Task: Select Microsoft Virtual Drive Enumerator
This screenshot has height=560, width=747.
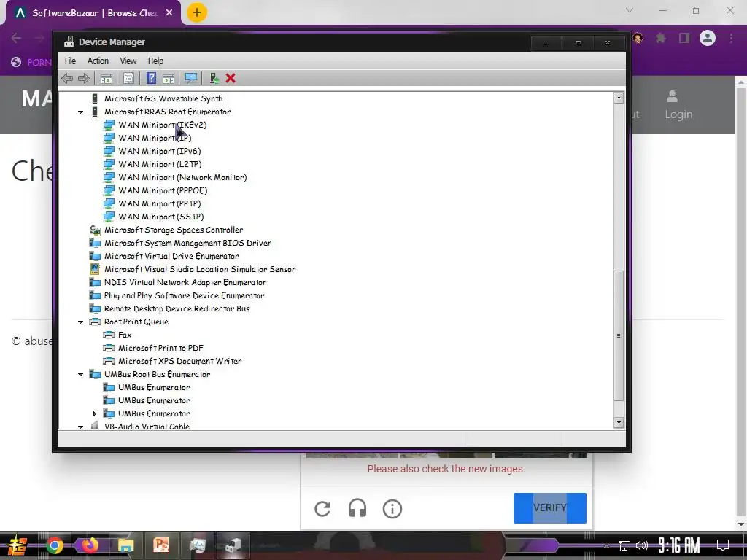Action: (x=171, y=256)
